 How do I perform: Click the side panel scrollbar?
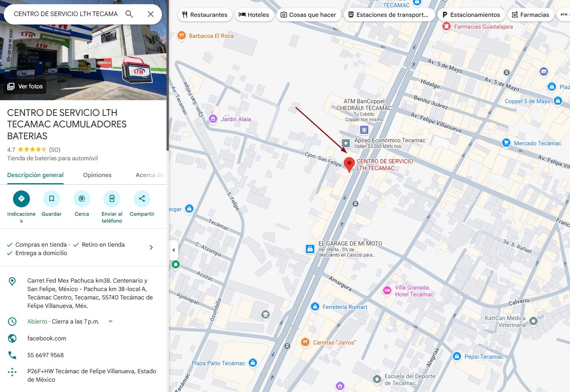167,75
